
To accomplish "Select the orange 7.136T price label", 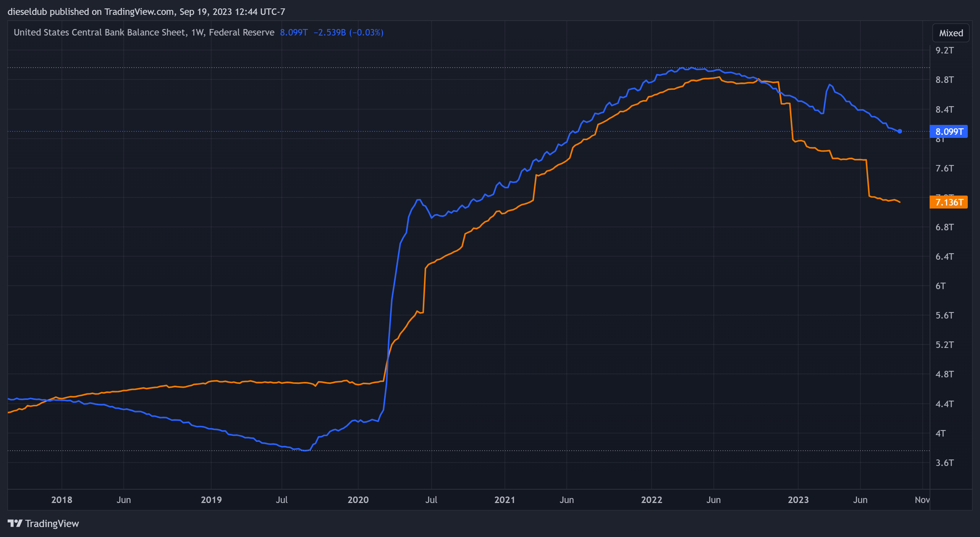I will (949, 202).
